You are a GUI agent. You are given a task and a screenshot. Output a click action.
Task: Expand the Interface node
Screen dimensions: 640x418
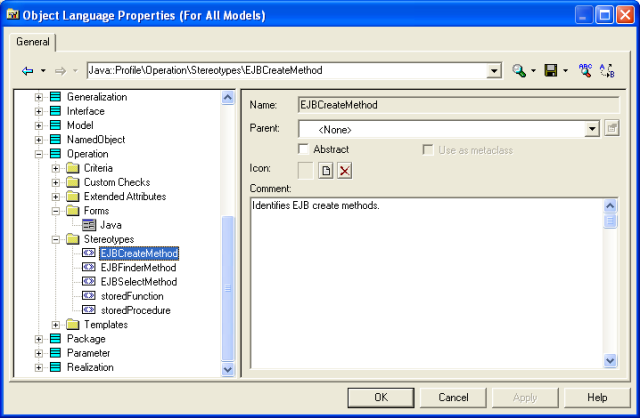pos(38,111)
